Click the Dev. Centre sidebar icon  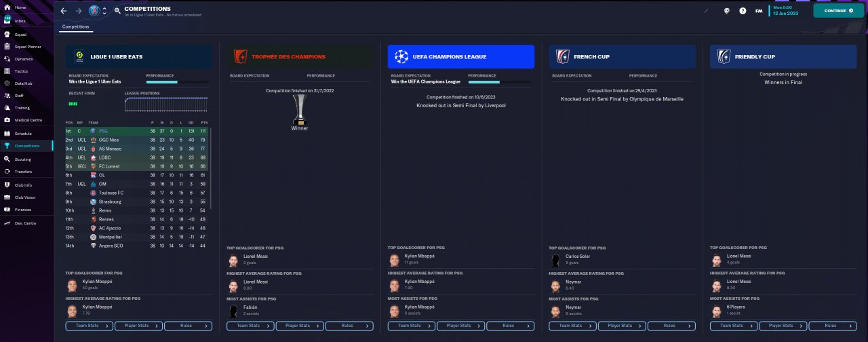tap(7, 223)
